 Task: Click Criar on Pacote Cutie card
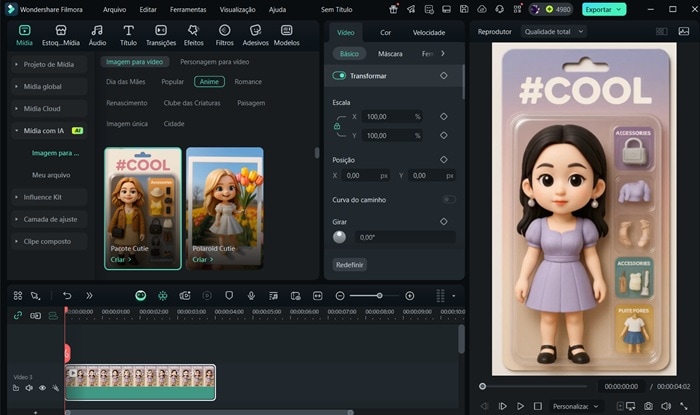(x=121, y=259)
